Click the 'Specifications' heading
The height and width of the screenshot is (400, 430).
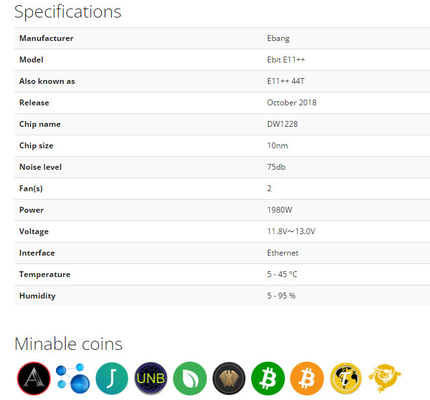click(x=68, y=12)
